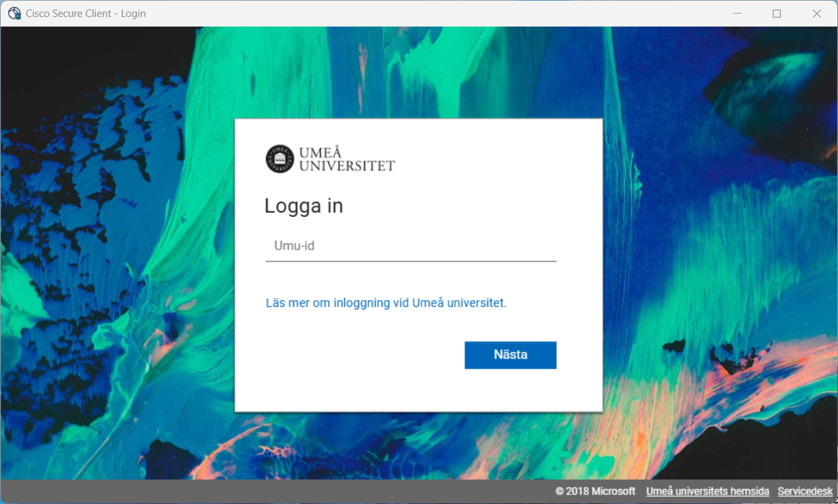
Task: Minimize the Cisco Secure Client window
Action: tap(737, 14)
